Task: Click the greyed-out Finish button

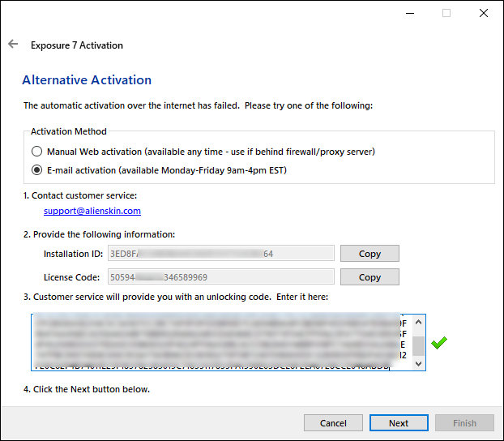Action: [x=464, y=423]
